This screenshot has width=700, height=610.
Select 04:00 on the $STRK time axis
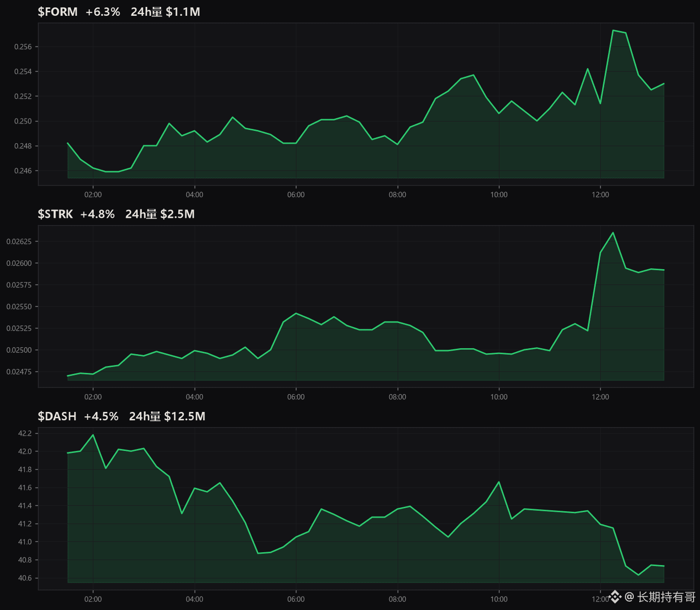(x=195, y=397)
